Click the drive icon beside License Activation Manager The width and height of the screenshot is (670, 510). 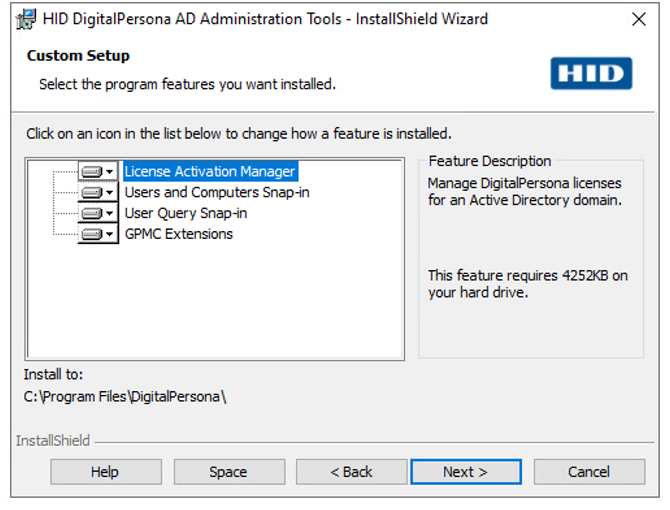[92, 172]
